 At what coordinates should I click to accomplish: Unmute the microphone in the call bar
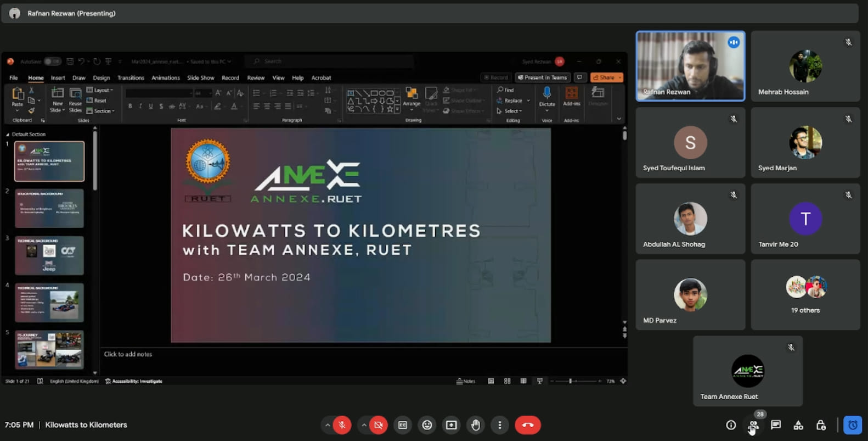click(x=342, y=425)
